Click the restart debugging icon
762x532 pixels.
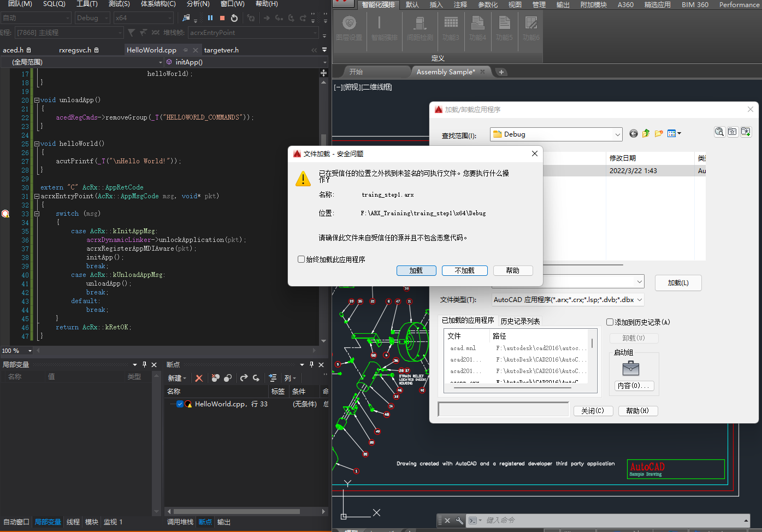point(234,18)
